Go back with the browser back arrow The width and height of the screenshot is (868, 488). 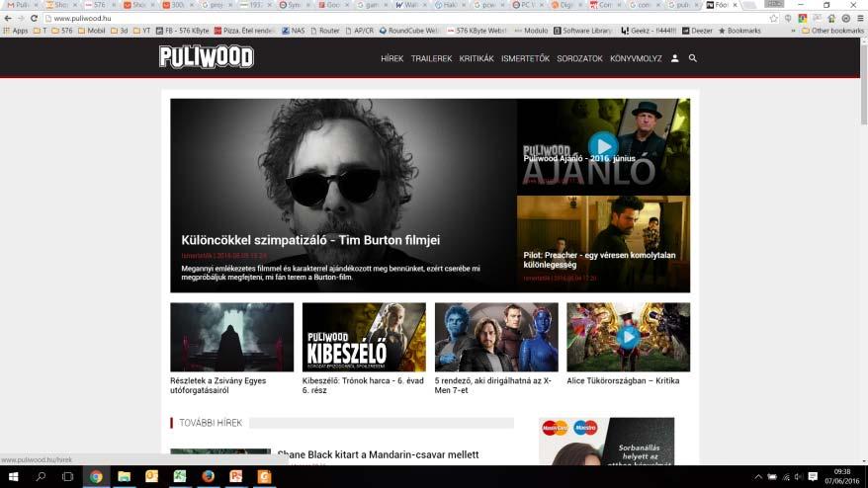tap(8, 18)
